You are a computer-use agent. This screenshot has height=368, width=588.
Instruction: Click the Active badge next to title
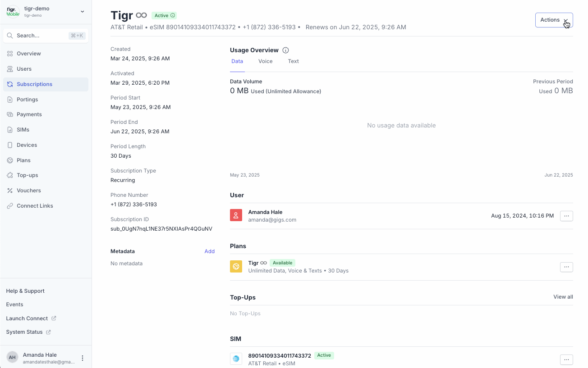pos(164,15)
